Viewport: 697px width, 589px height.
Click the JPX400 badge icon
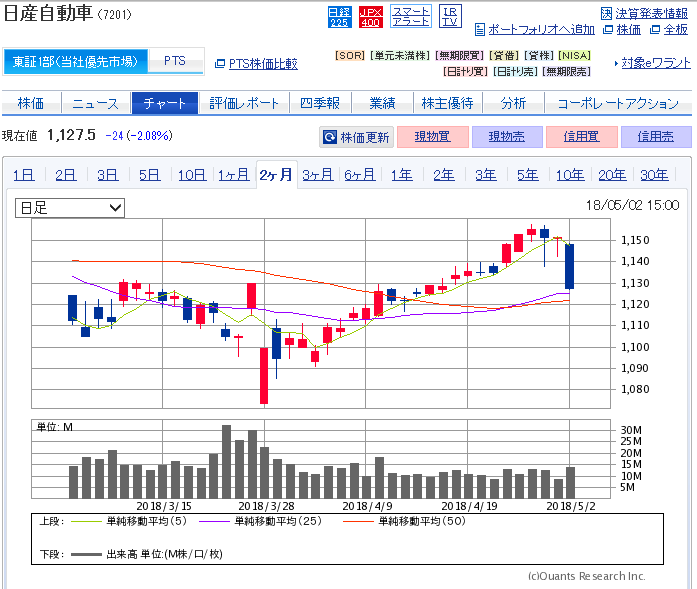[x=371, y=17]
